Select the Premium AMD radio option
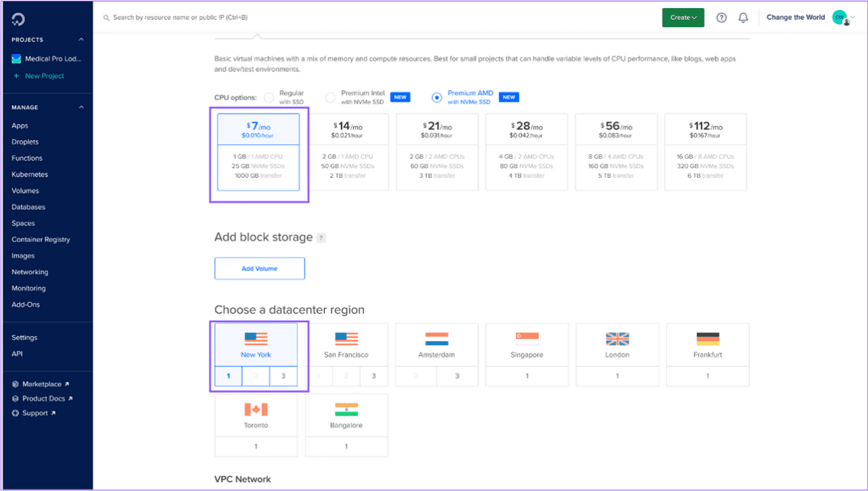 pos(437,98)
